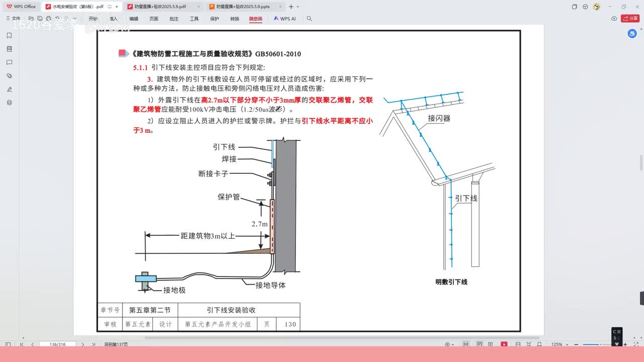Open the 页面 ribbon tab

[x=154, y=19]
